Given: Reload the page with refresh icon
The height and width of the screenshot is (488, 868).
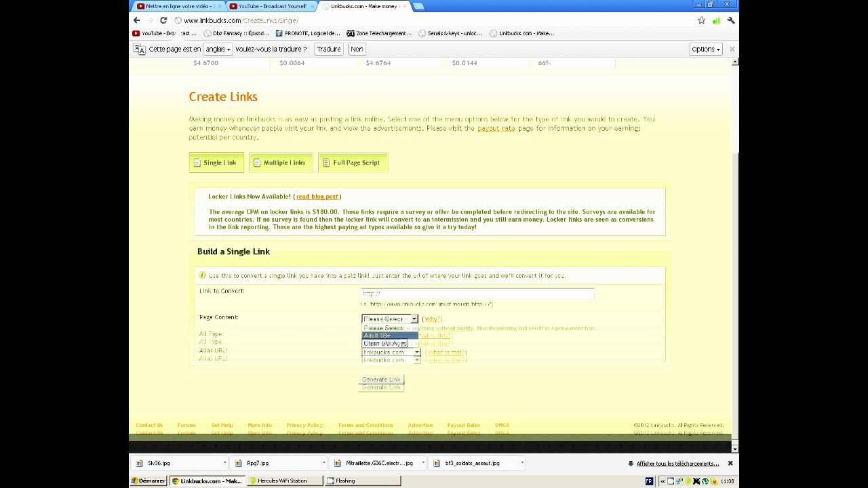Looking at the screenshot, I should pos(163,20).
